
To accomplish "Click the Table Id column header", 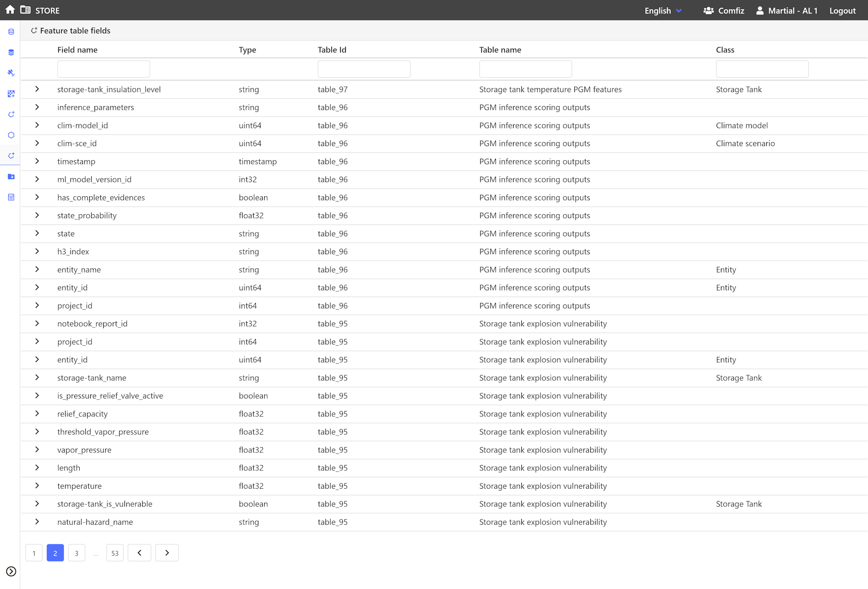I will 332,50.
